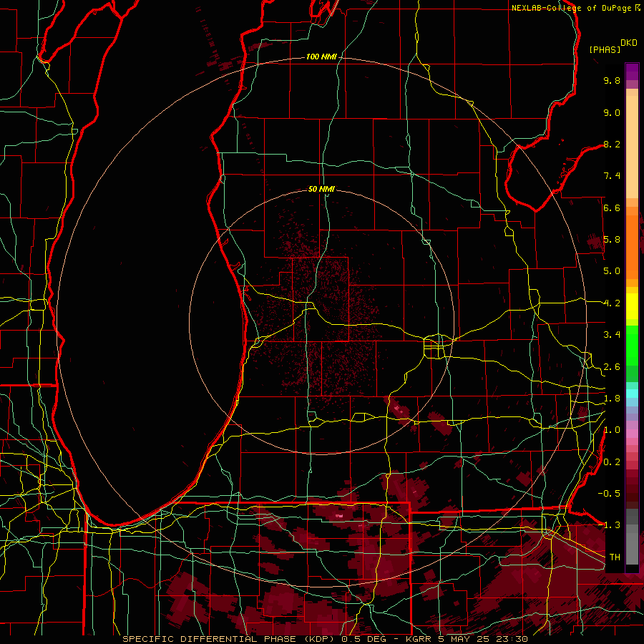Click the 100 NMI range ring label
The width and height of the screenshot is (644, 644).
coord(321,57)
